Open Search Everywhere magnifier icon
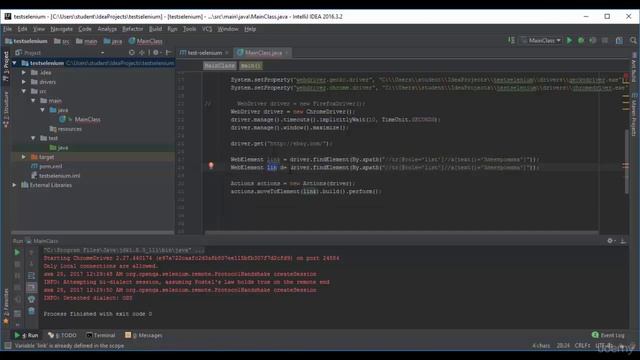The image size is (640, 360). click(x=633, y=40)
